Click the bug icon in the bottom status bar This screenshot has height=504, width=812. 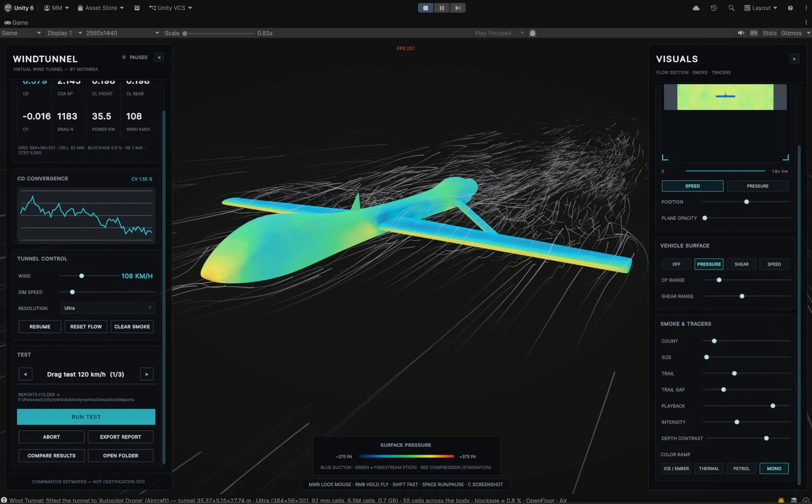point(781,500)
